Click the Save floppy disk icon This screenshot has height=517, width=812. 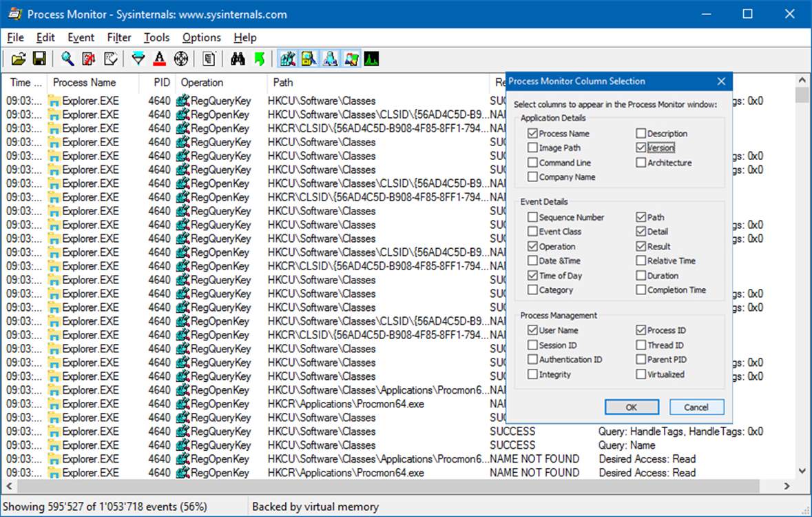point(39,59)
